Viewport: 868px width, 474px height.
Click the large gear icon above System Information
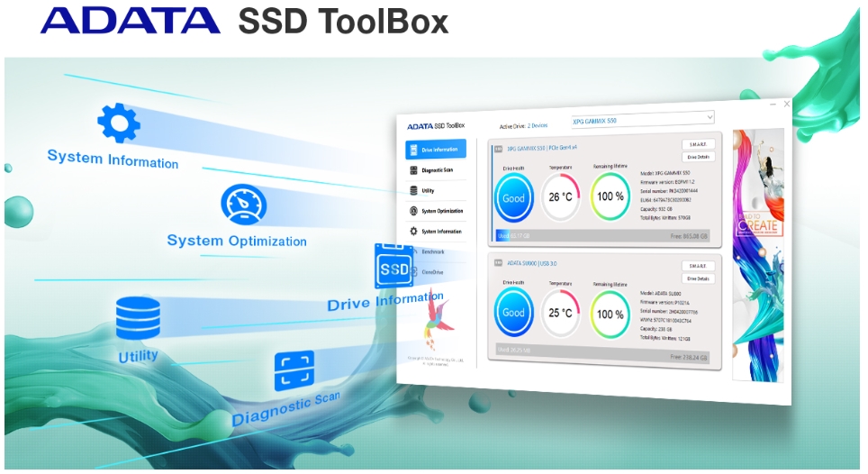119,123
